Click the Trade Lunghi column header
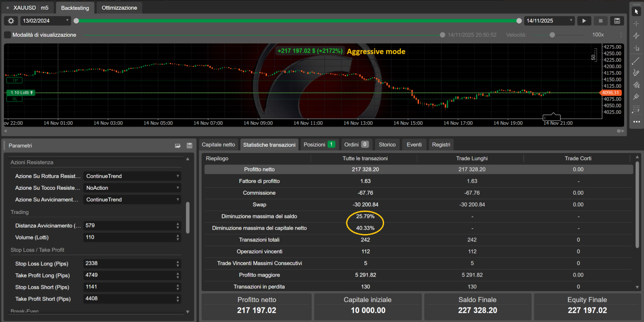The width and height of the screenshot is (644, 322). [472, 158]
